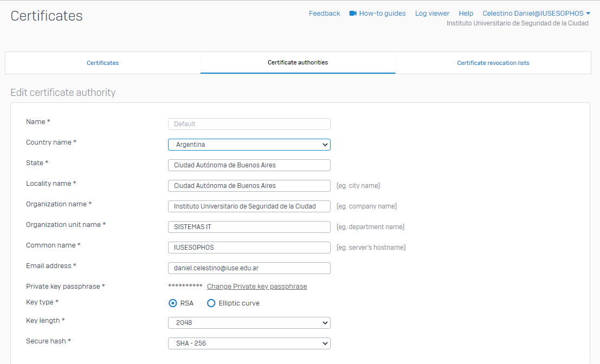Open the Log viewer

pos(432,14)
